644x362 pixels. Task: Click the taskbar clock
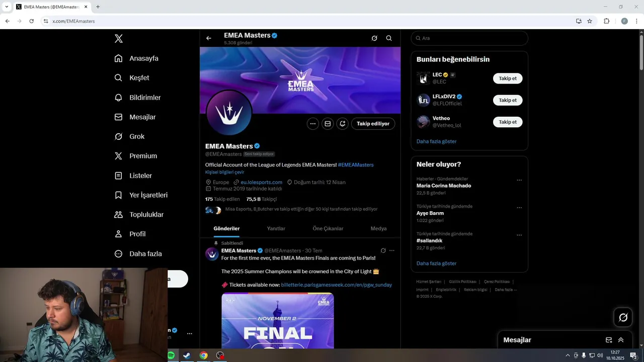click(615, 355)
